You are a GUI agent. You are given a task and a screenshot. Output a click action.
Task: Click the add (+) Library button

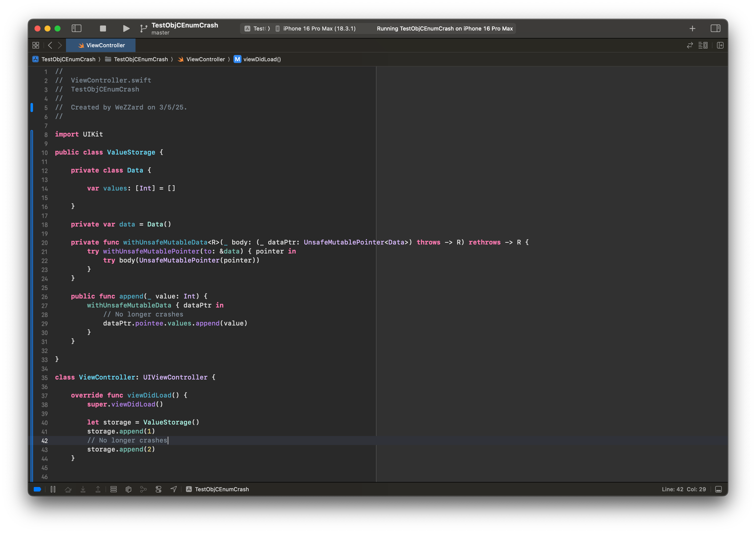[692, 29]
